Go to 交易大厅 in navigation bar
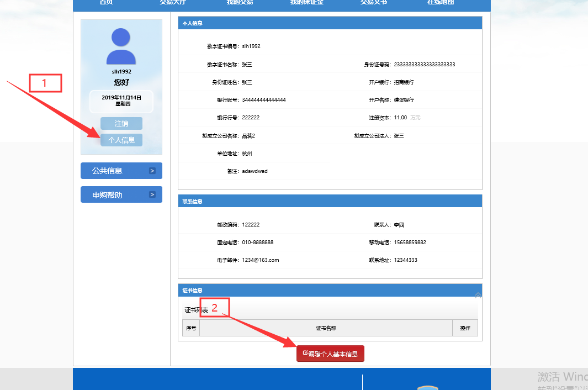The width and height of the screenshot is (588, 390). pyautogui.click(x=174, y=3)
